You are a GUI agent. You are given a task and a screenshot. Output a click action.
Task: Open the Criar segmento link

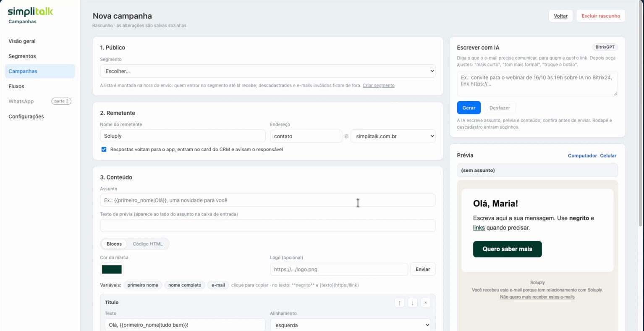[x=378, y=86]
